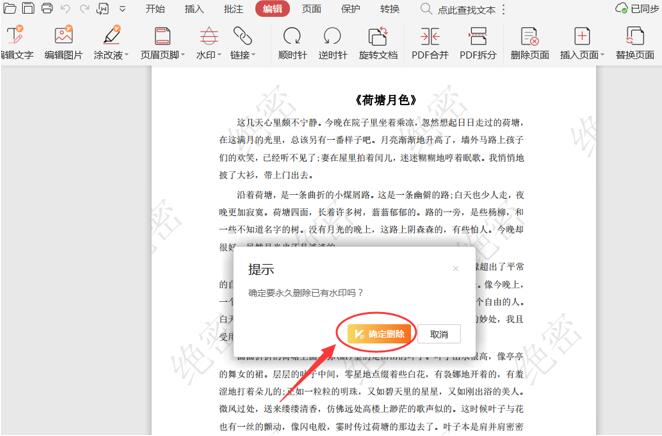Click the 提示 dialog heading
Viewport: 662px width, 436px height.
tap(261, 269)
